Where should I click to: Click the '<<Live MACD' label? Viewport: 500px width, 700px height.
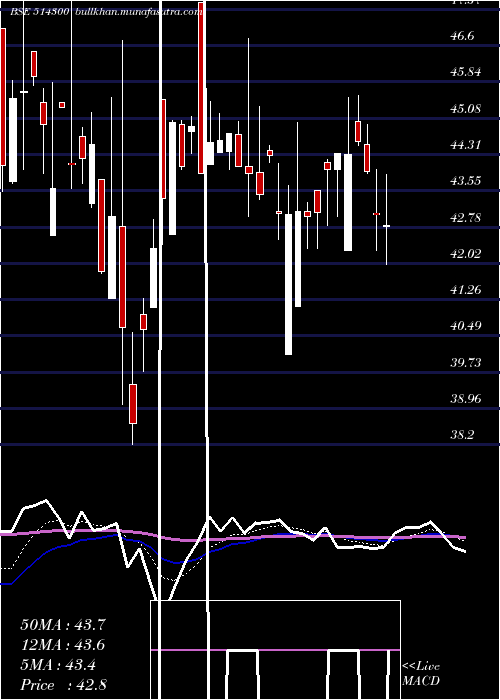coord(421,674)
